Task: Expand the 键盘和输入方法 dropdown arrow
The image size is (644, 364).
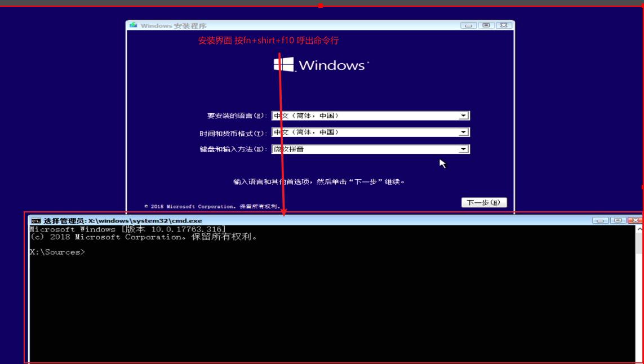Action: point(463,149)
